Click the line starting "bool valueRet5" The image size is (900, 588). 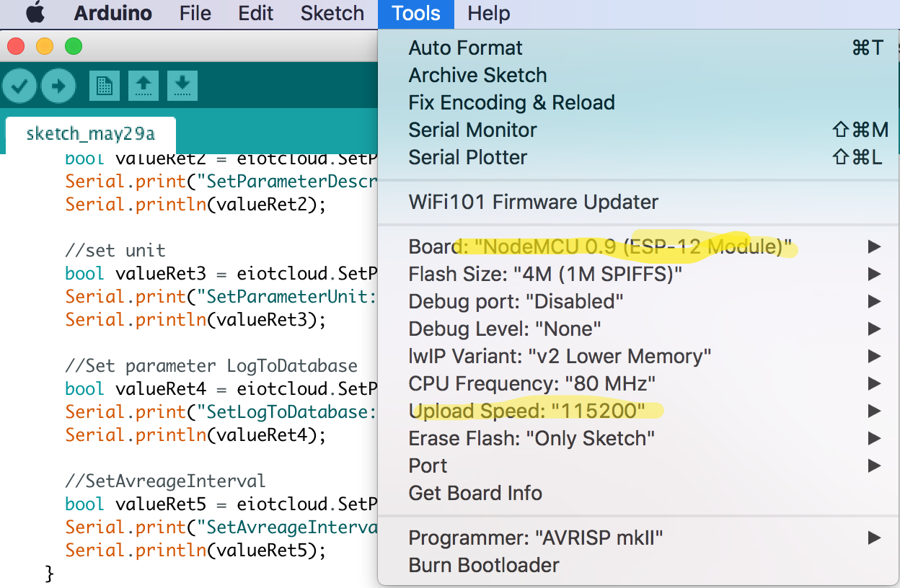tap(221, 504)
